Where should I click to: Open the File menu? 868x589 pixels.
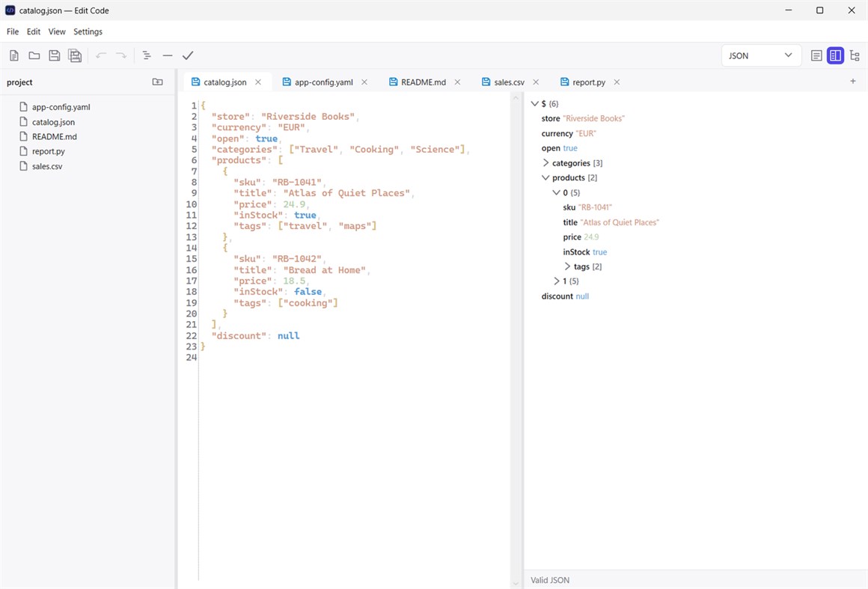(x=13, y=31)
